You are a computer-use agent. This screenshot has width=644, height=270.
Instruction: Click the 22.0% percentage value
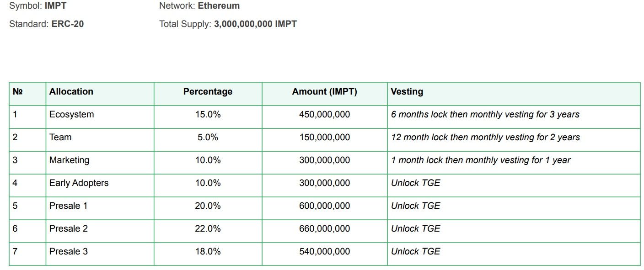pyautogui.click(x=208, y=228)
